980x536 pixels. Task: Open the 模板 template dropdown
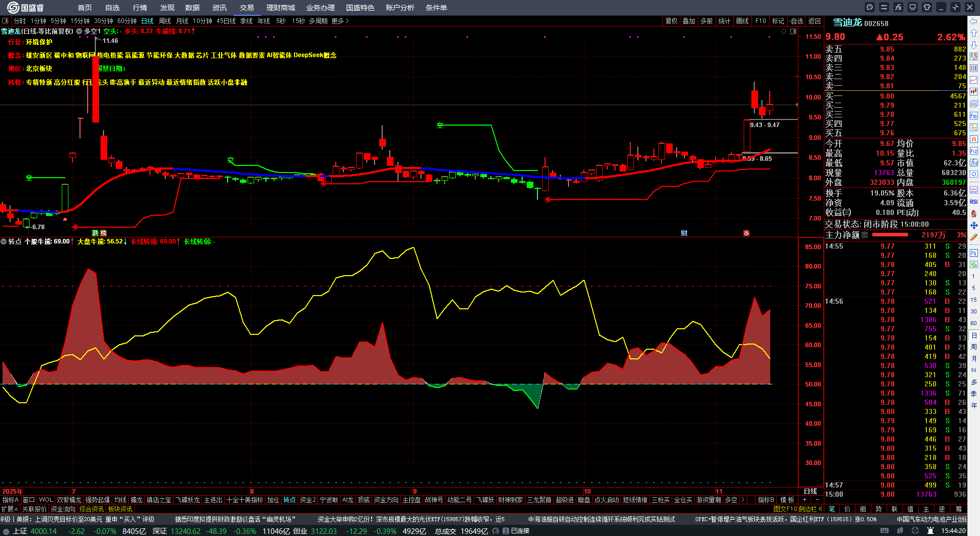point(787,500)
